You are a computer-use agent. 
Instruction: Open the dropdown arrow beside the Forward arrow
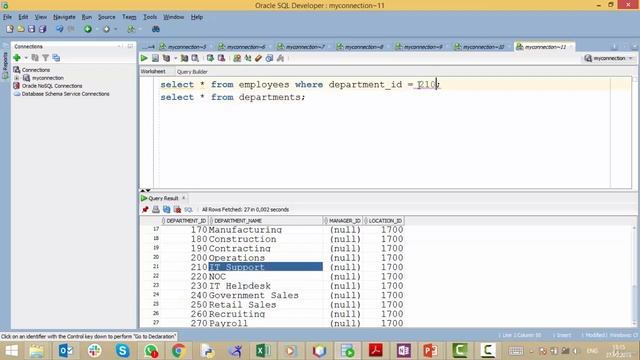[x=116, y=29]
